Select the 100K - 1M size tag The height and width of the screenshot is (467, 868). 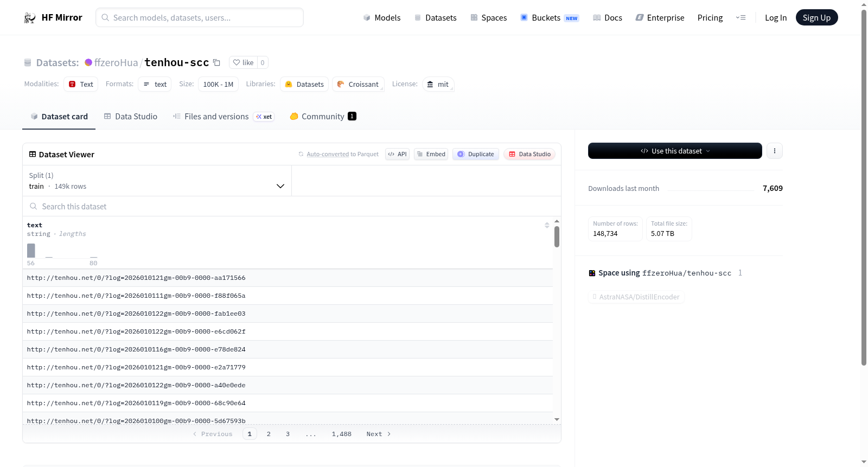(x=218, y=84)
